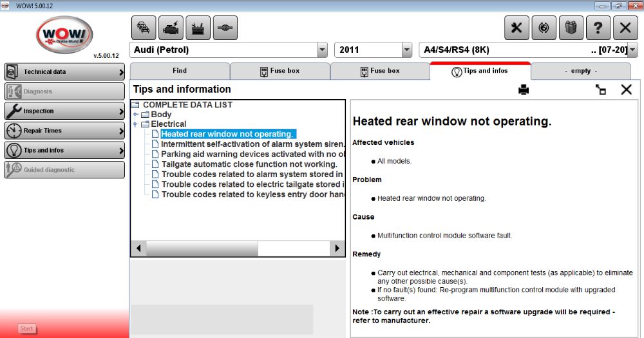Screen dimensions: 644x338
Task: Select Heated rear window not operating entry
Action: click(x=227, y=135)
